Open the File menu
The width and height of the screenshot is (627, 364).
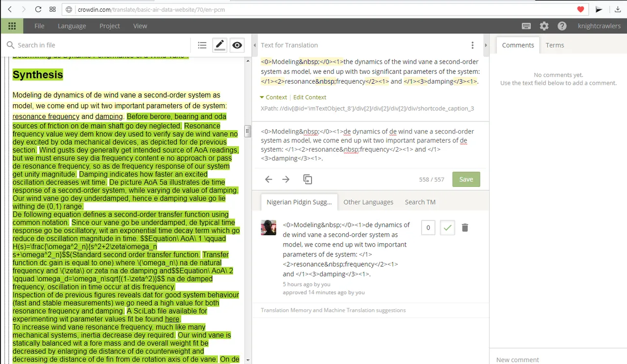tap(39, 26)
